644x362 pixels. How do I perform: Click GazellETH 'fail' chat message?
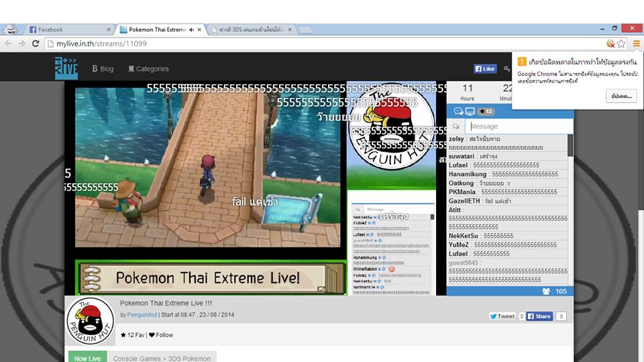(x=508, y=201)
